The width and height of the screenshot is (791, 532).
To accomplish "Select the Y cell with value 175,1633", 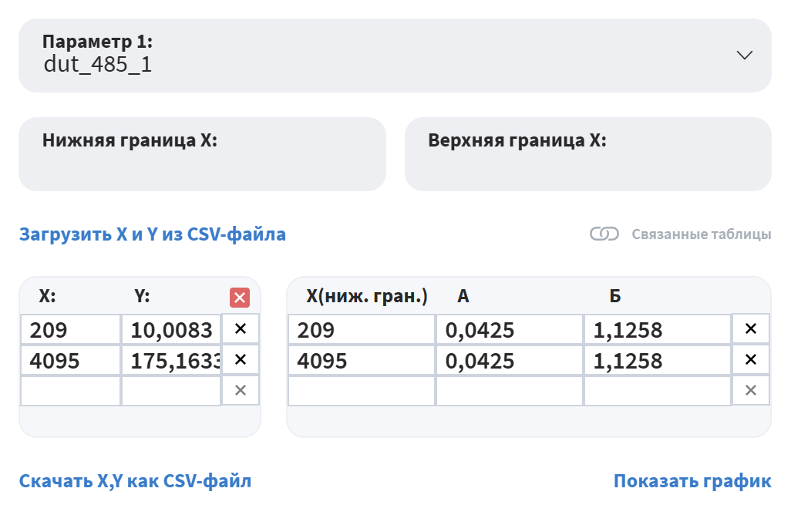I will (x=171, y=361).
